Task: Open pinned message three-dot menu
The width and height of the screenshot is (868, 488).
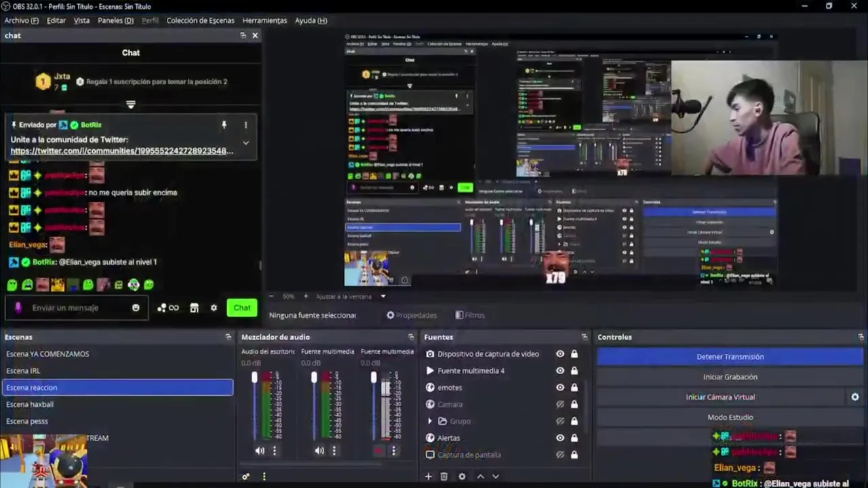Action: point(245,125)
